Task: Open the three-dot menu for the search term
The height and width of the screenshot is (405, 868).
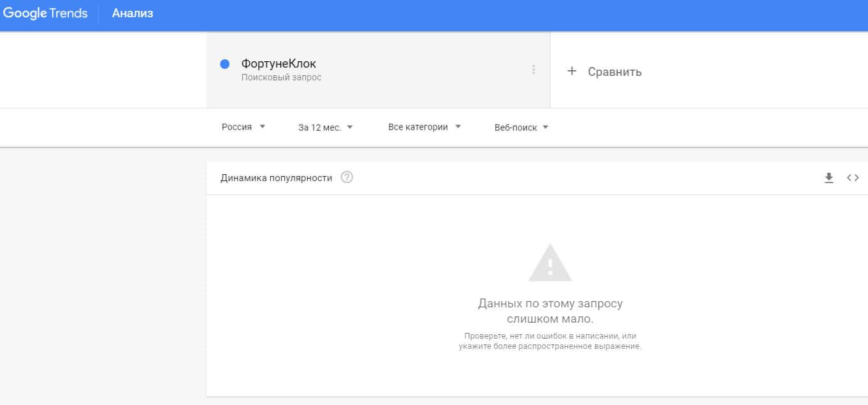Action: (x=533, y=70)
